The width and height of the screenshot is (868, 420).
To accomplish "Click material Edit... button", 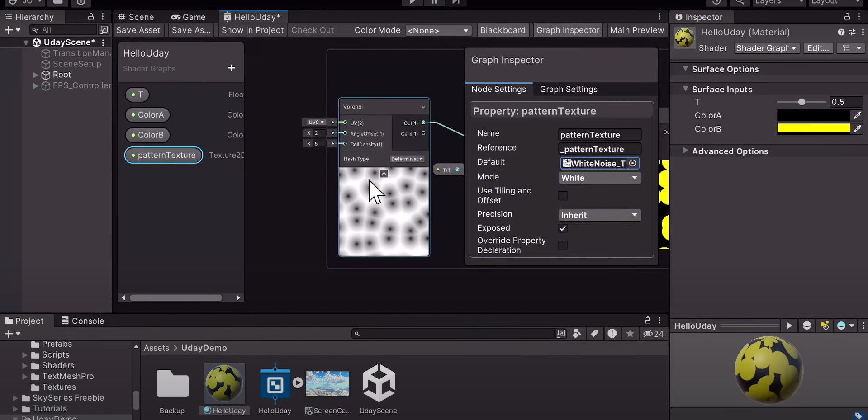I will (x=818, y=48).
